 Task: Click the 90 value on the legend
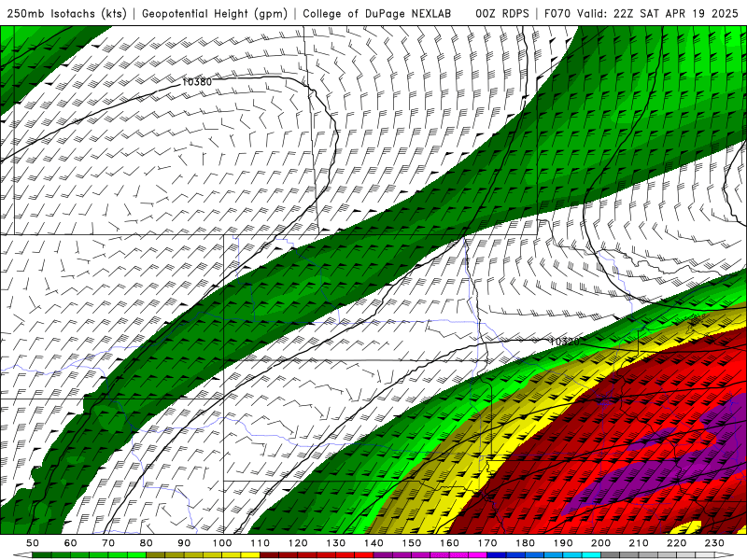(x=184, y=543)
